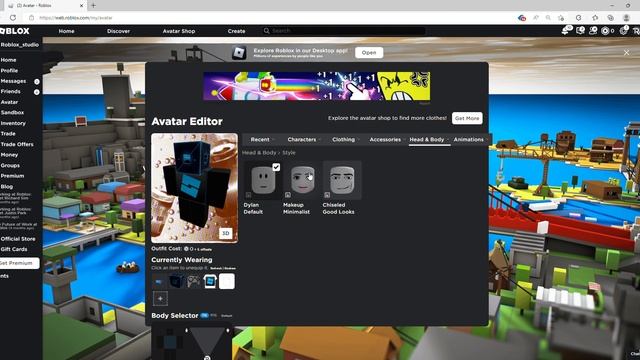Open Avatar Shop in top navigation

point(179,31)
